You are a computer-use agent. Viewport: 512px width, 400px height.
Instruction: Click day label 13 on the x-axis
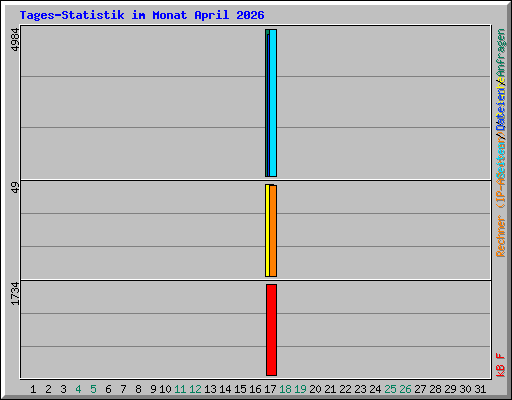point(210,389)
